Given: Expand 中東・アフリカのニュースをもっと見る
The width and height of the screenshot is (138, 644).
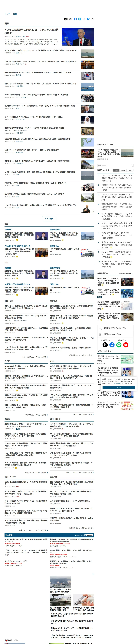Looking at the screenshot, I should [x=34, y=530].
